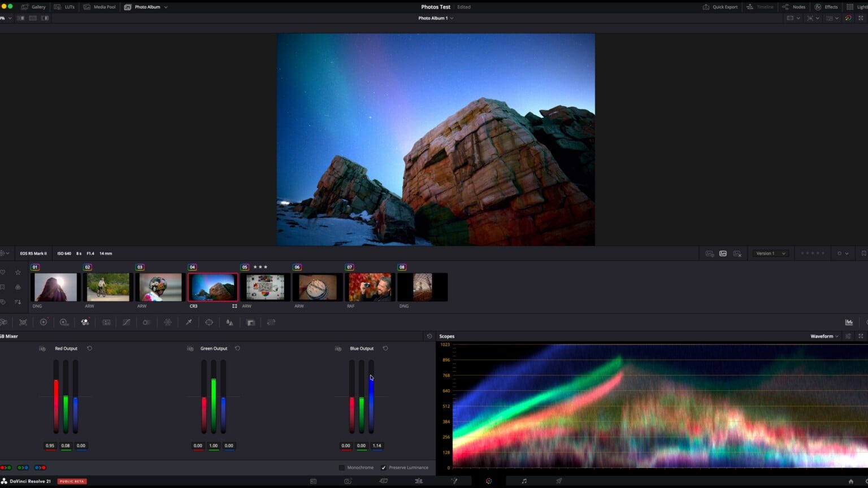Click the Red Output red value field 0.95
The width and height of the screenshot is (868, 488).
(x=50, y=446)
